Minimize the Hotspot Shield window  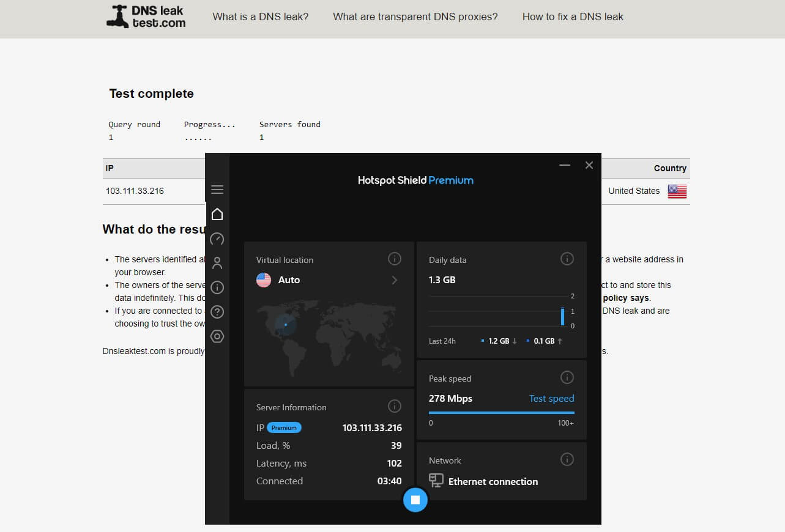point(565,165)
